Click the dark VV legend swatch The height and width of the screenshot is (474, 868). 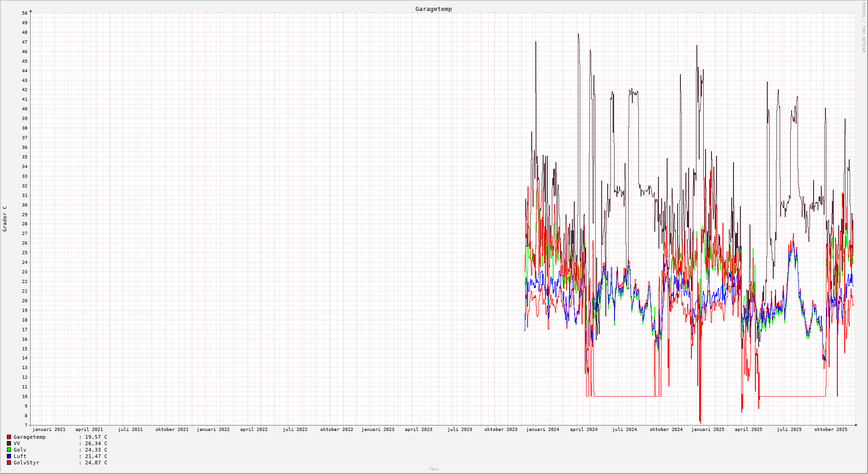click(9, 444)
